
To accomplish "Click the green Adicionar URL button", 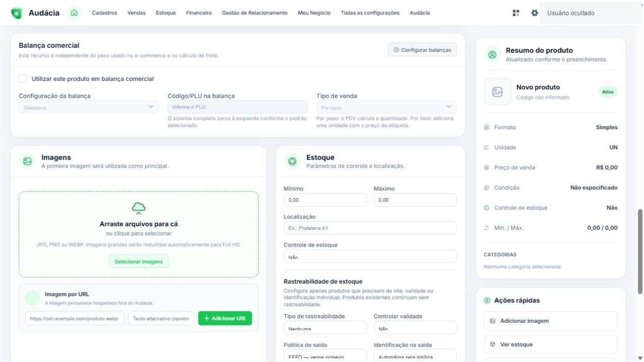I will pyautogui.click(x=225, y=318).
